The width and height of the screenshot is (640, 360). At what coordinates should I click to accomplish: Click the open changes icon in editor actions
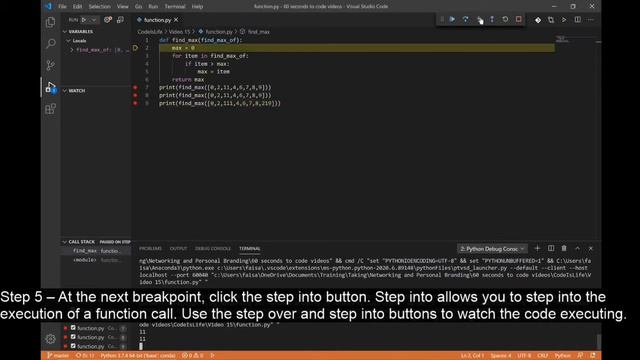tap(551, 20)
